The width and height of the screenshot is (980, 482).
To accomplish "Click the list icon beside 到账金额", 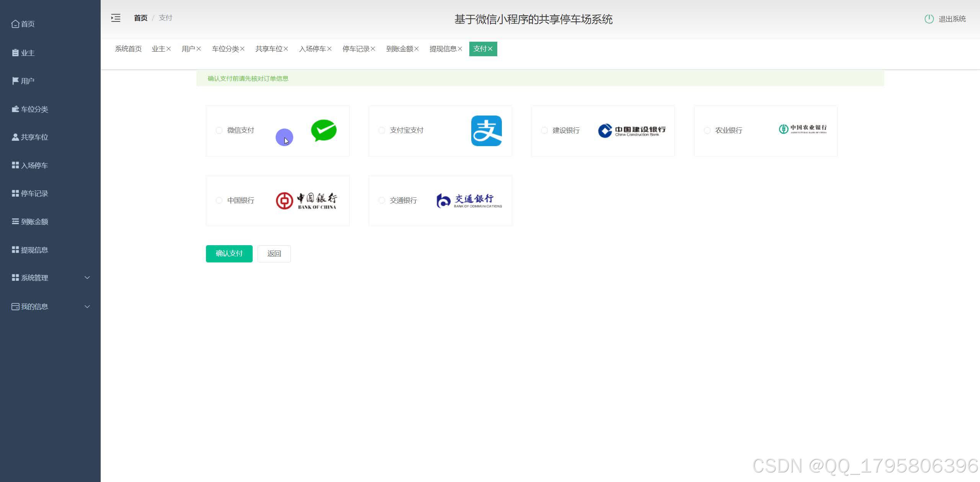I will pyautogui.click(x=15, y=221).
